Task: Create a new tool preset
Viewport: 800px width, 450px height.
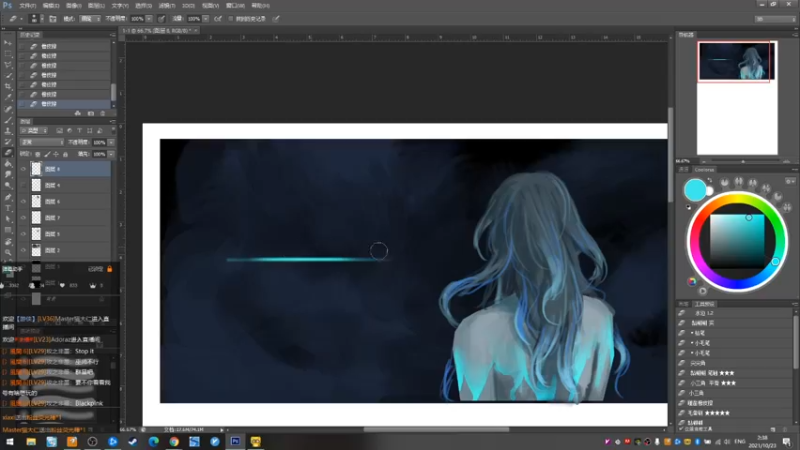Action: pyautogui.click(x=773, y=430)
